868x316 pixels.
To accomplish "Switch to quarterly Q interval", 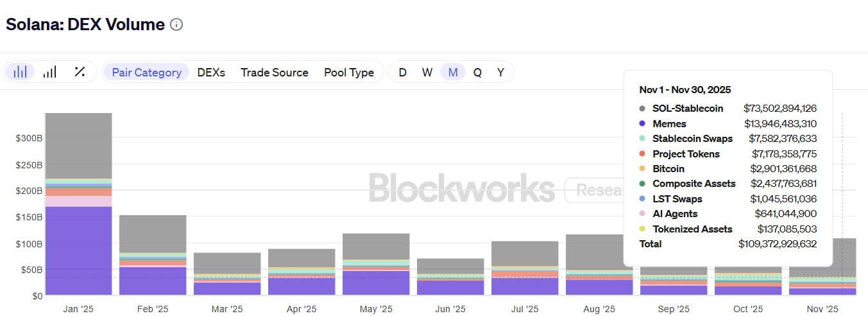I will tap(477, 73).
